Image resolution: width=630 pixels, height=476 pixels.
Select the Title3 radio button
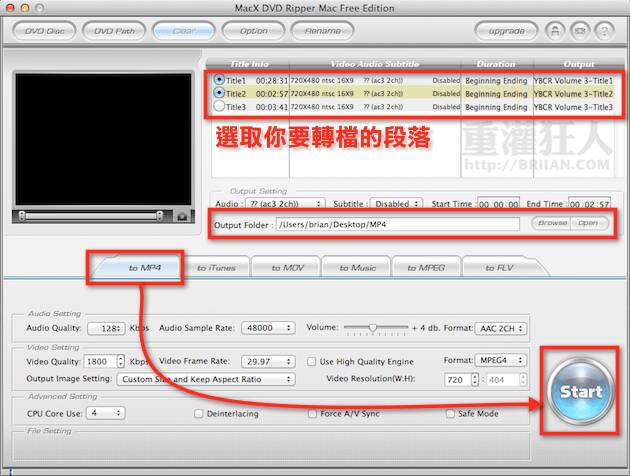(219, 106)
